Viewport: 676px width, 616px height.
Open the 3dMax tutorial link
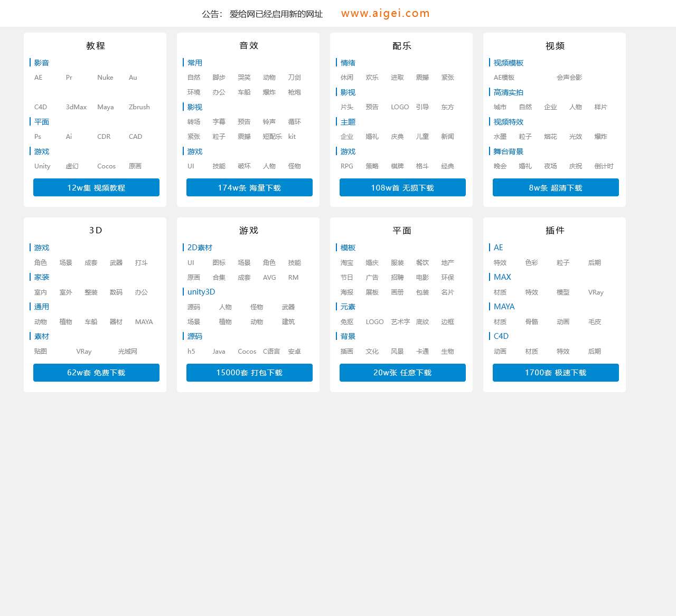click(76, 107)
